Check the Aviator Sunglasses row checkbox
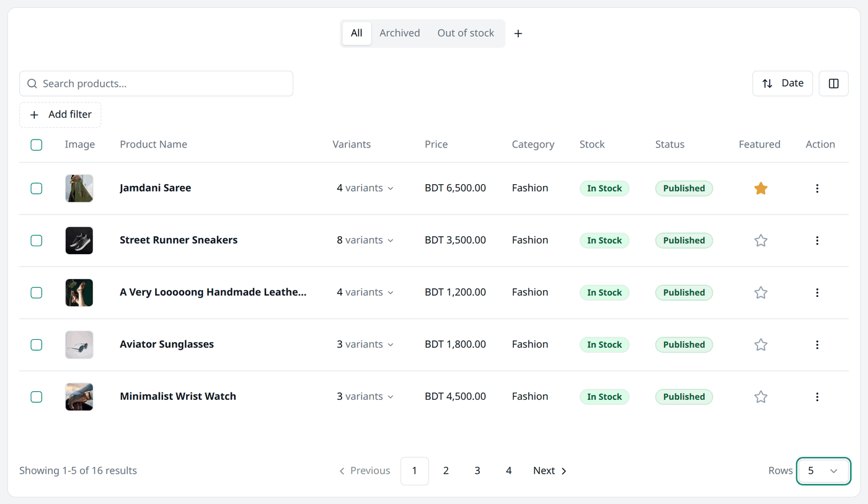 (37, 345)
